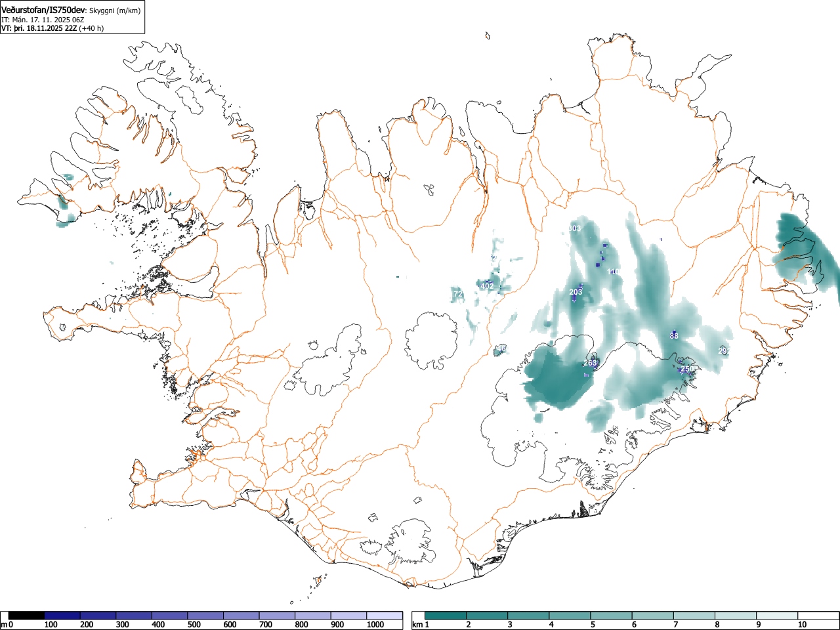Click the '46' visibility value on the small lake
The width and height of the screenshot is (840, 630).
click(x=501, y=348)
